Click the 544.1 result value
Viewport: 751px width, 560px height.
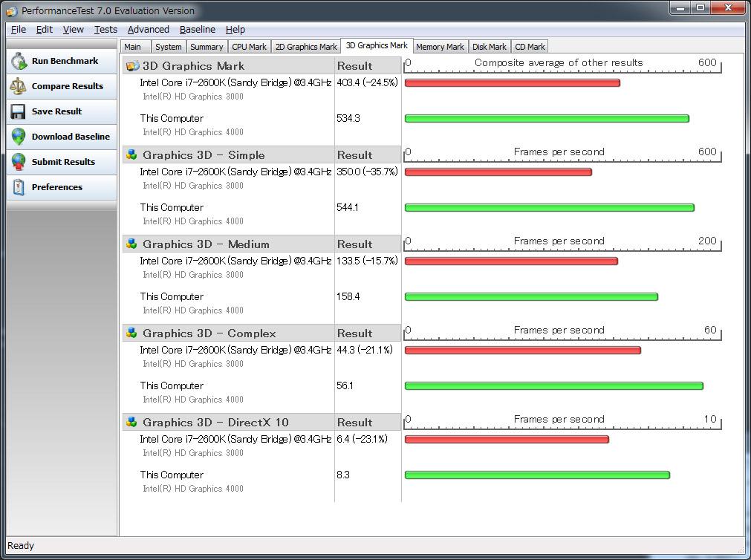[348, 207]
